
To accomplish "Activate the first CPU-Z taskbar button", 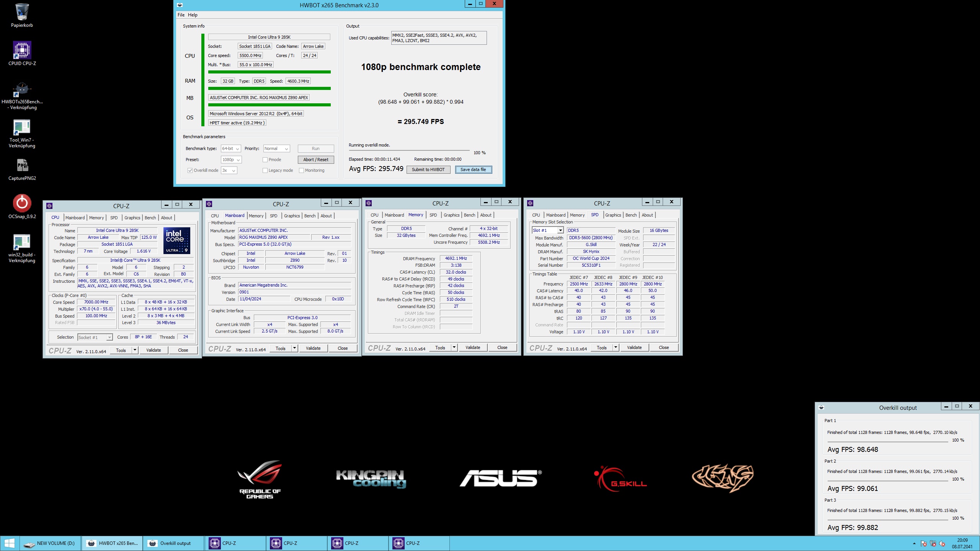I will tap(234, 543).
